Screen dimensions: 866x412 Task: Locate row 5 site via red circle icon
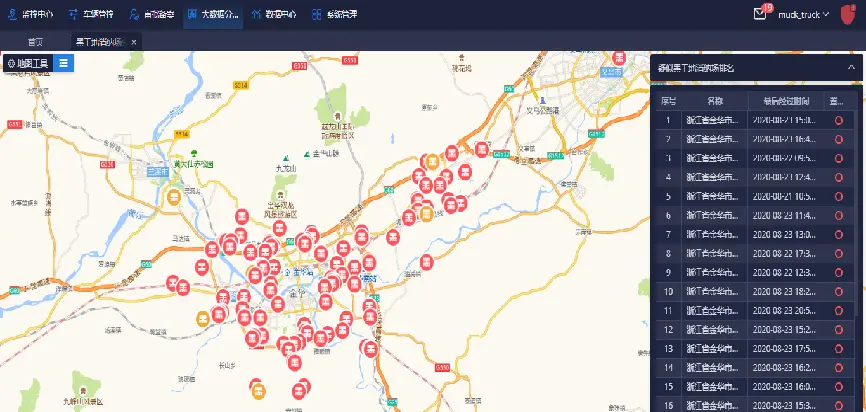[838, 197]
